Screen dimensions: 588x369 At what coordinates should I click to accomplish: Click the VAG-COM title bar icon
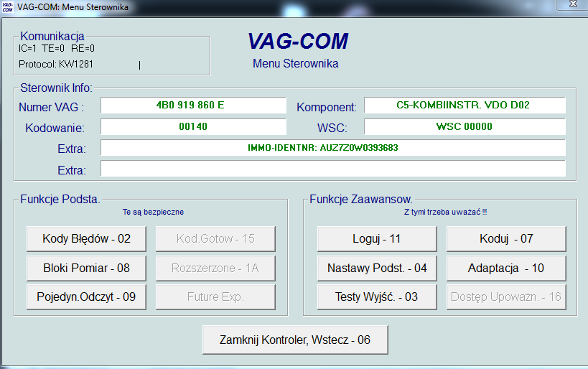click(7, 6)
